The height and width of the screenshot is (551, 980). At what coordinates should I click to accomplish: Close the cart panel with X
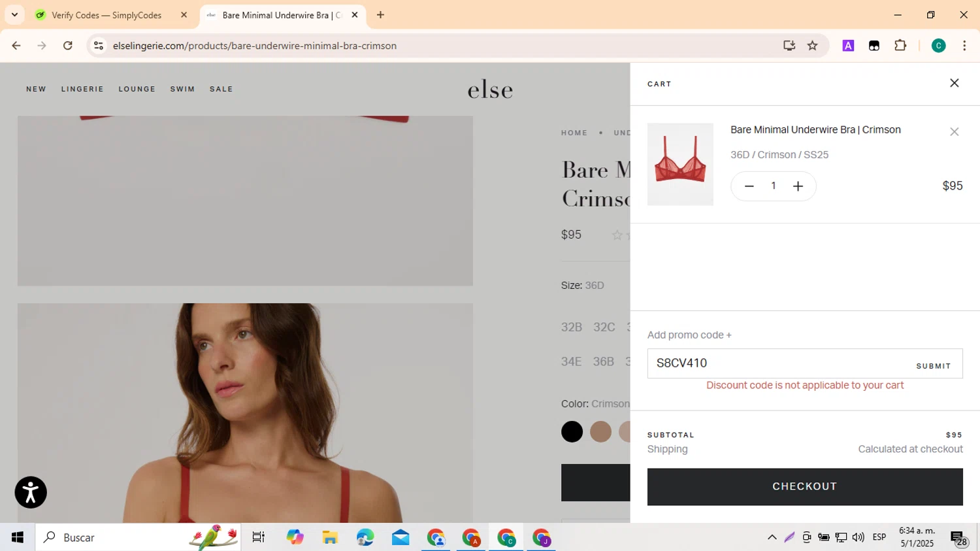(954, 83)
